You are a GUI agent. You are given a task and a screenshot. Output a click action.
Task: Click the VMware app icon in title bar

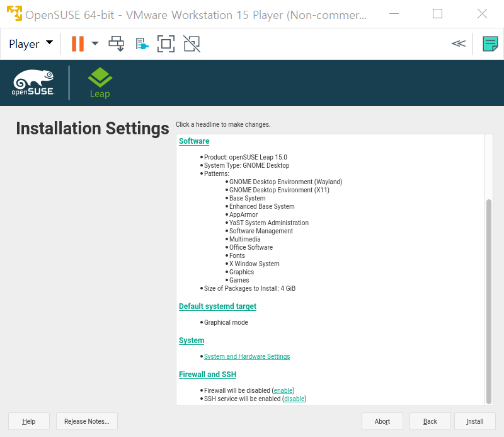coord(14,13)
